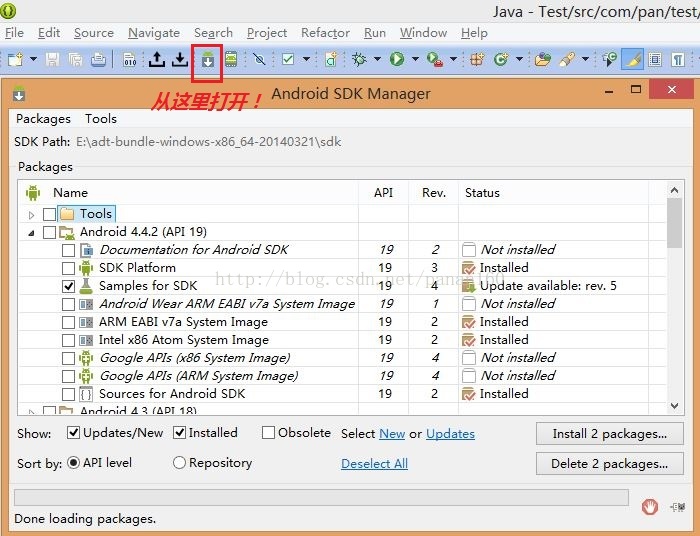Click the New Java Package icon
700x536 pixels.
point(477,59)
